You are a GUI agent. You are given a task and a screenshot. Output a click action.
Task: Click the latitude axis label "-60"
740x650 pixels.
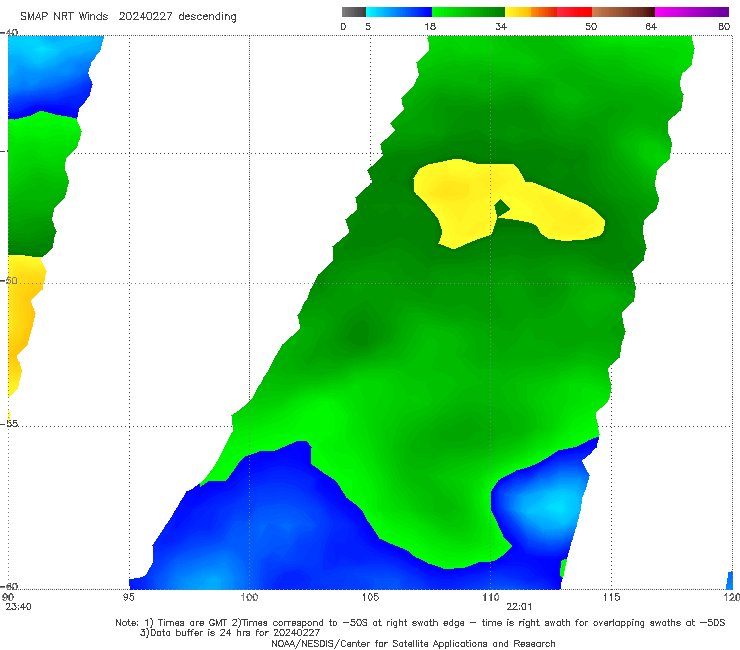pos(9,586)
